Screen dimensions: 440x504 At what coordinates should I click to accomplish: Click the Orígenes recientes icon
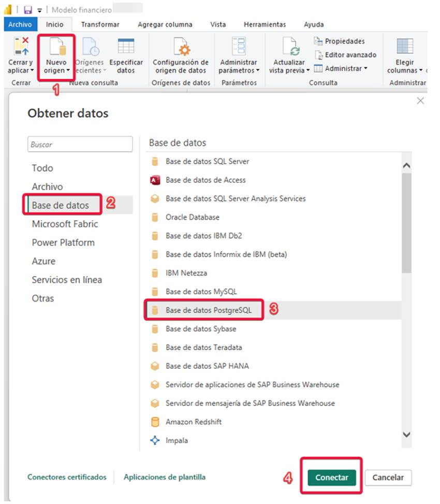(91, 46)
